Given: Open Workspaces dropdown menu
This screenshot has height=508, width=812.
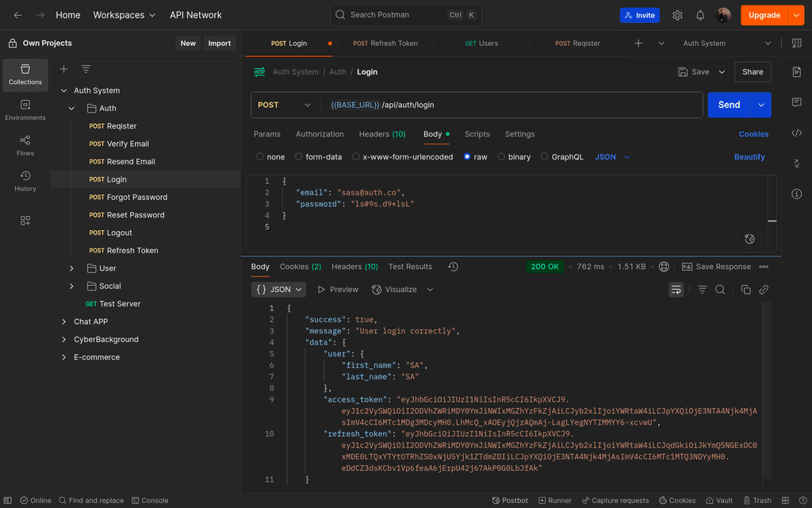Looking at the screenshot, I should 124,15.
